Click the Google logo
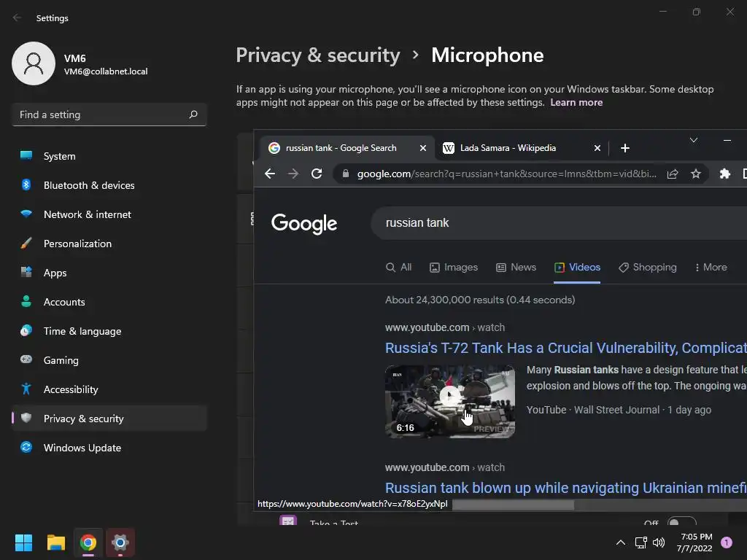Screen dimensions: 747x560 (304, 223)
